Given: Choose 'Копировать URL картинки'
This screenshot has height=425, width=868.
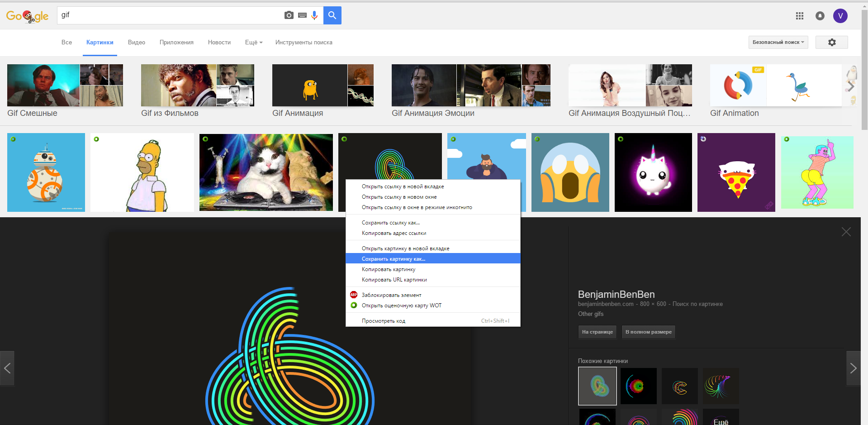Looking at the screenshot, I should coord(433,280).
